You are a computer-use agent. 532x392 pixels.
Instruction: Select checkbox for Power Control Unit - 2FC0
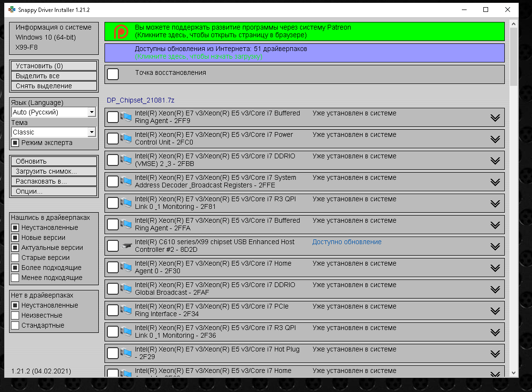[x=113, y=138]
